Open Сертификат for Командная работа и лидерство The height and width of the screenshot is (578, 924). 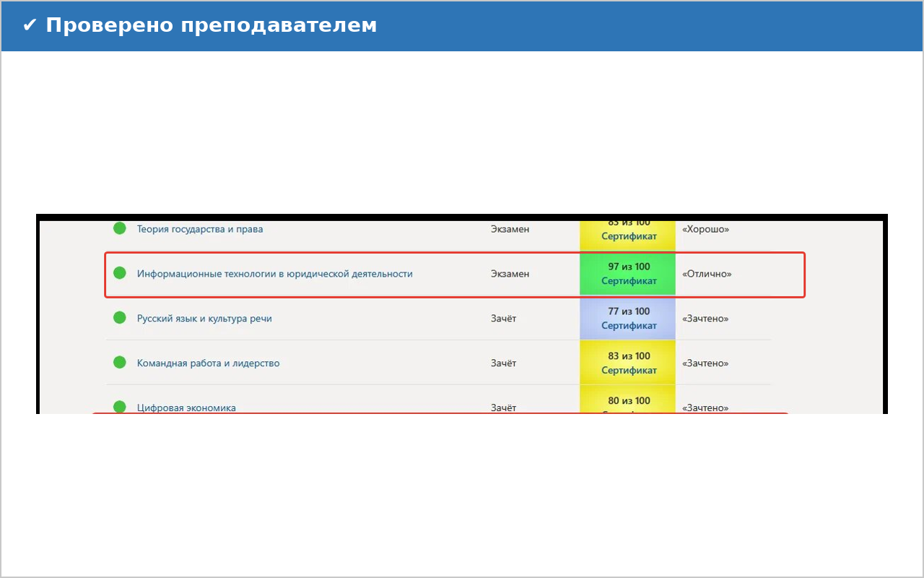click(629, 371)
